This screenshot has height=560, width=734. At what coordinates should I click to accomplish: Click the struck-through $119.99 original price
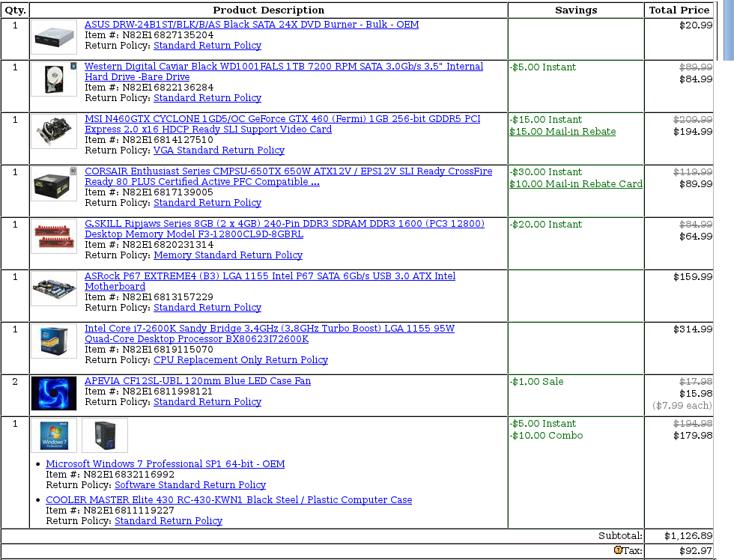693,172
